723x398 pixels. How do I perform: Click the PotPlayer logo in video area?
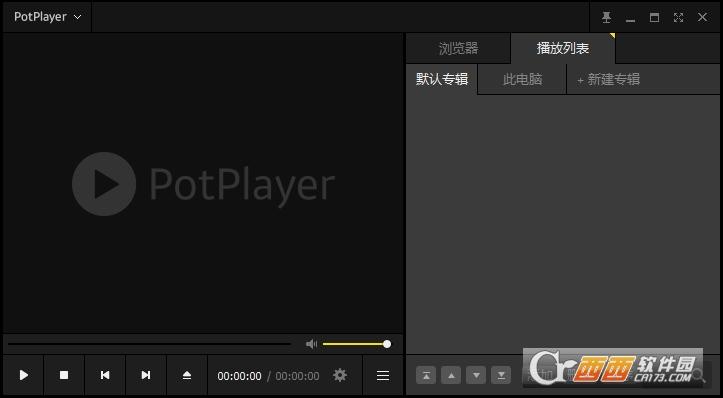click(203, 184)
